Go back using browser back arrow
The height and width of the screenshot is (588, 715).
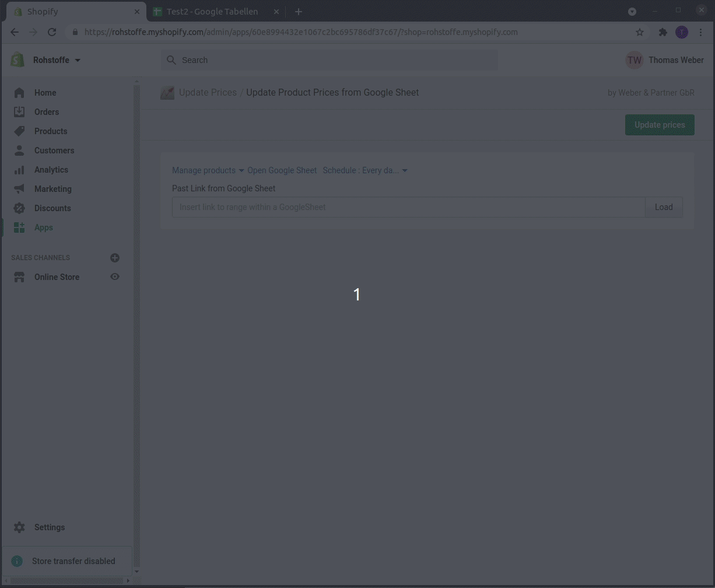click(15, 32)
